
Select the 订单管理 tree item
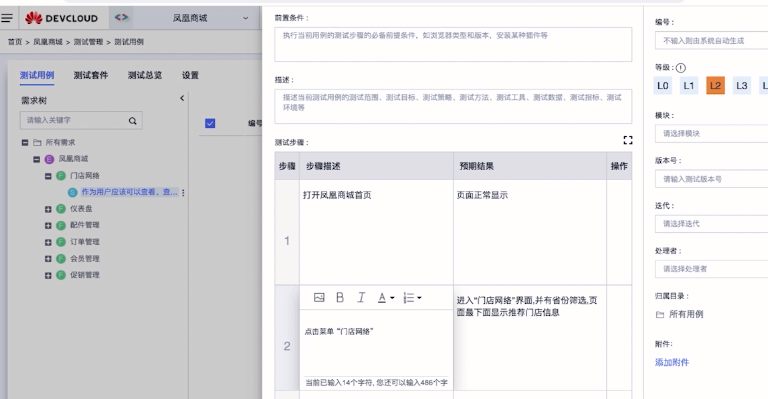[78, 242]
